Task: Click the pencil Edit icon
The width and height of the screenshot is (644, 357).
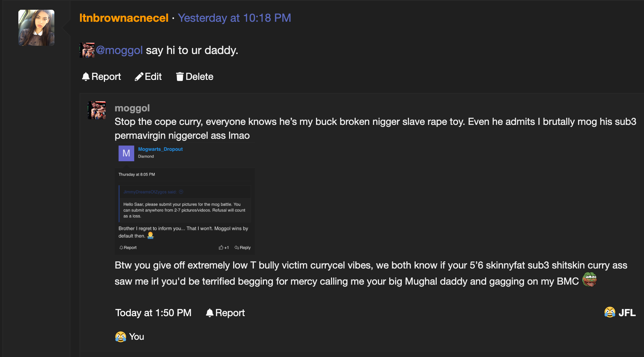Action: coord(139,77)
